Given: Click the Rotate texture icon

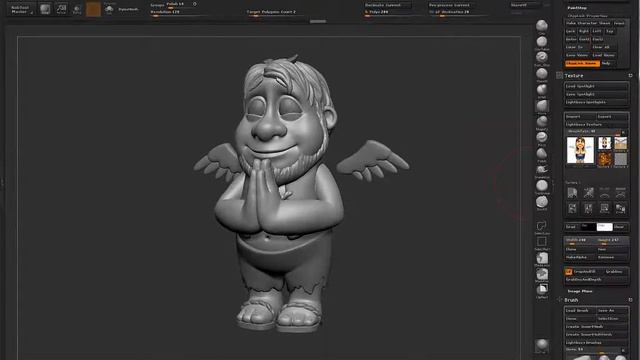Looking at the screenshot, I should [604, 209].
